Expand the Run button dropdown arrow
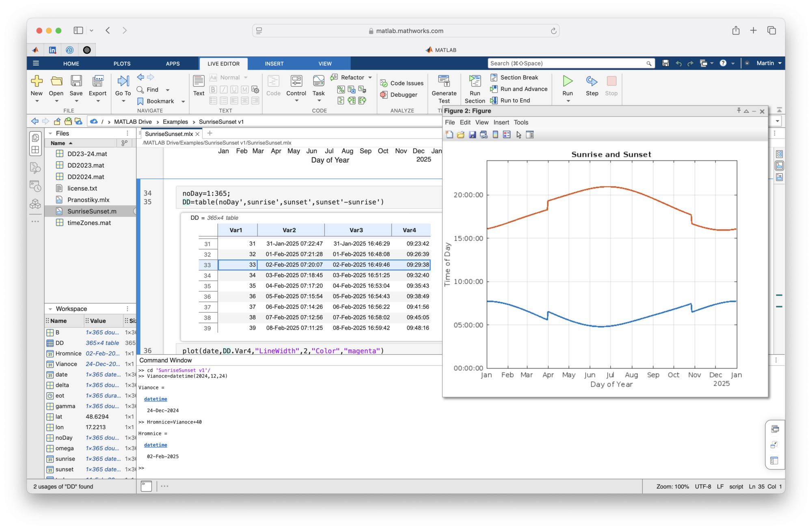Screen dimensions: 812x529 pyautogui.click(x=568, y=101)
